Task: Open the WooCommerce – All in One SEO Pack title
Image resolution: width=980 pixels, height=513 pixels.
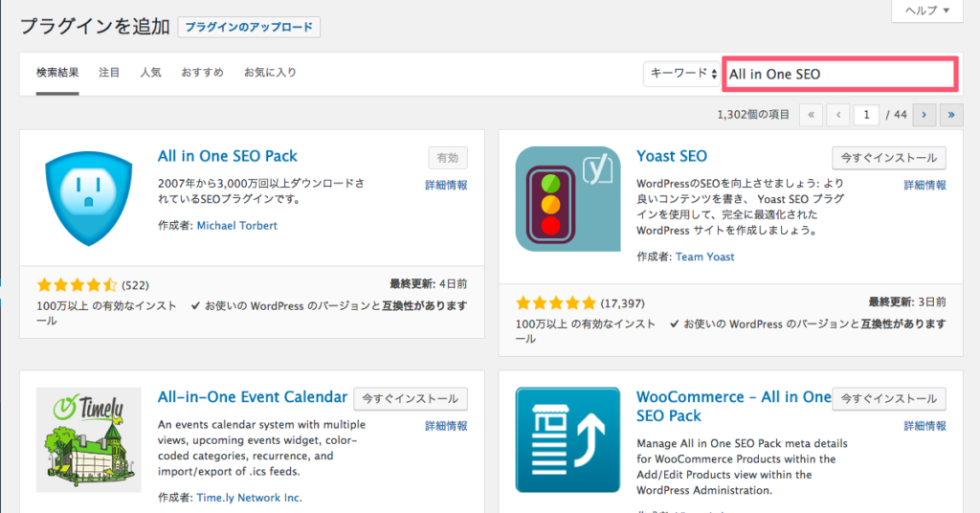Action: pos(734,406)
